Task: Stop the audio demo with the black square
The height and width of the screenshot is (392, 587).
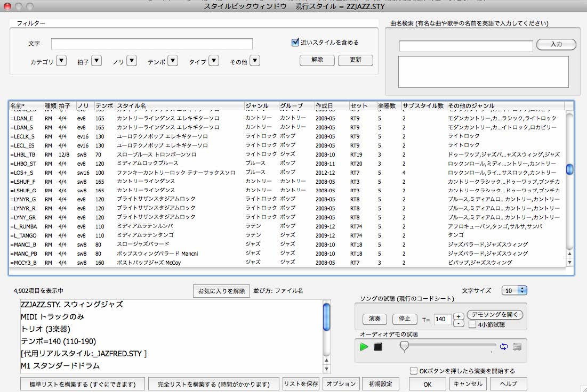Action: point(378,347)
